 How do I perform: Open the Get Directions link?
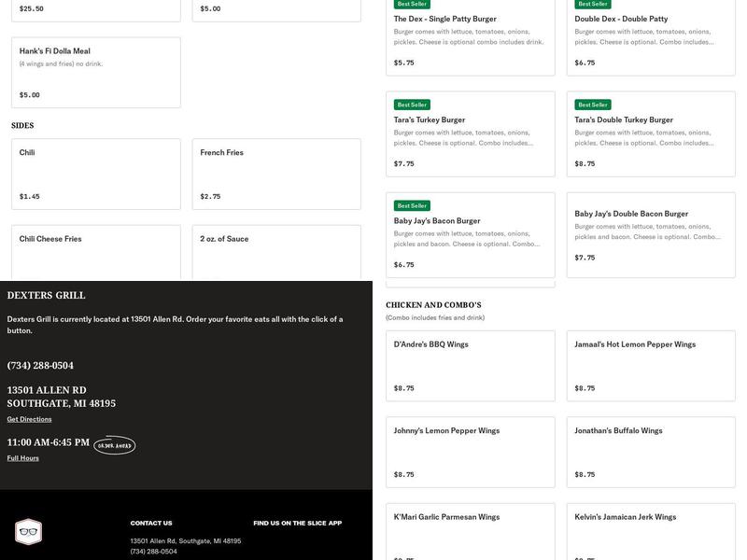(x=29, y=419)
